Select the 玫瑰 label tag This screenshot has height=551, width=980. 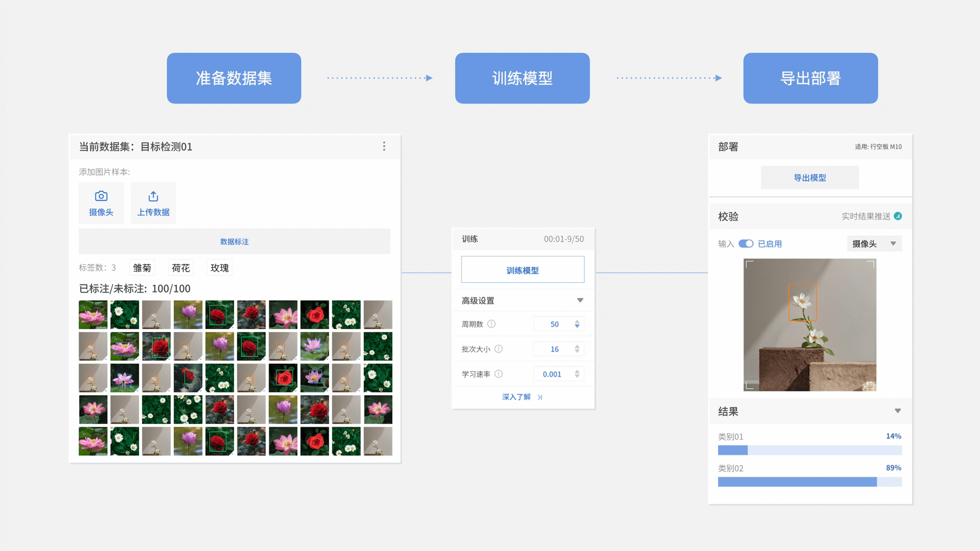[x=219, y=268]
